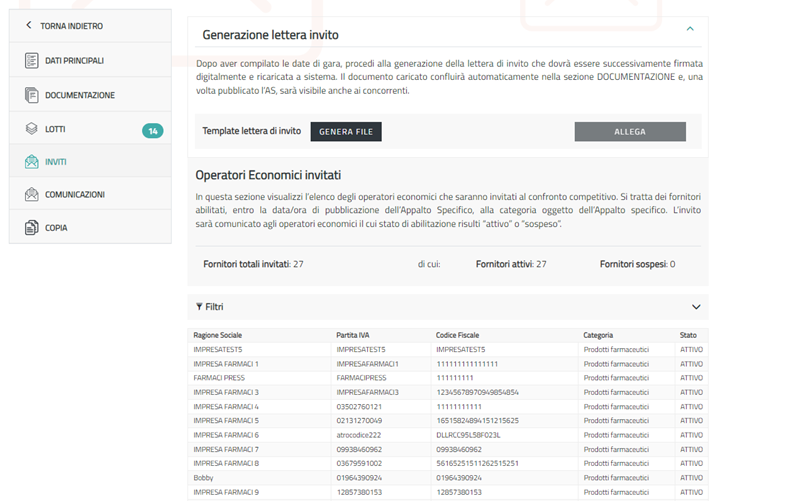Select the IMPRESA FARMACI 6 row
The height and width of the screenshot is (501, 803).
pyautogui.click(x=226, y=435)
